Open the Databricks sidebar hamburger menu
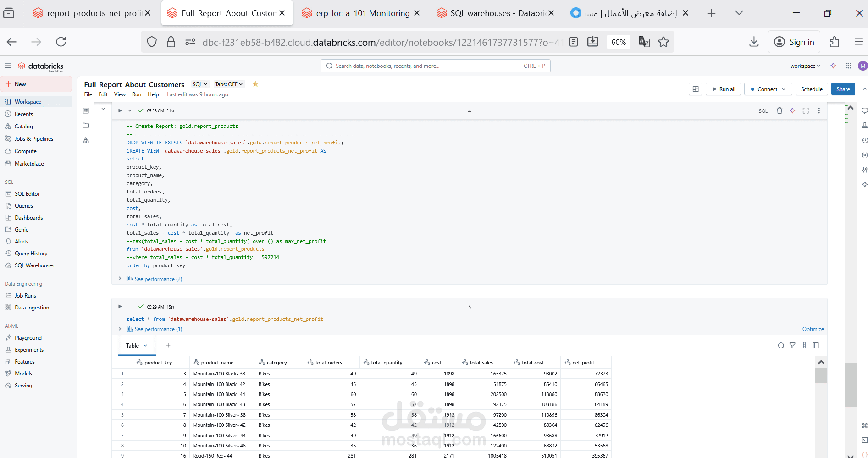 tap(8, 66)
